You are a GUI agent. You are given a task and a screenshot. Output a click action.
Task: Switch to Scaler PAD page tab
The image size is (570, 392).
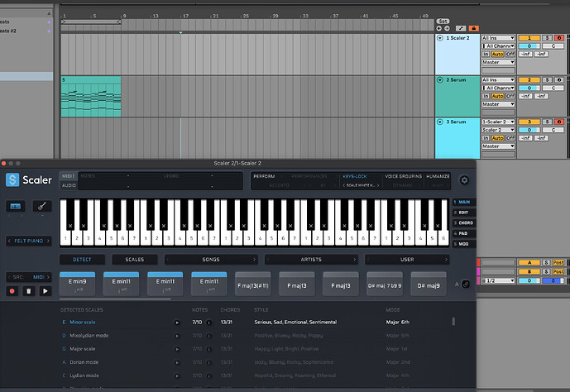(x=464, y=233)
